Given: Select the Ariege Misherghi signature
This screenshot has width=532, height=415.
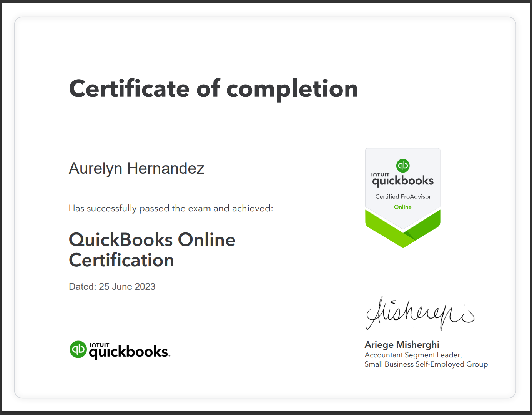Looking at the screenshot, I should (x=420, y=314).
